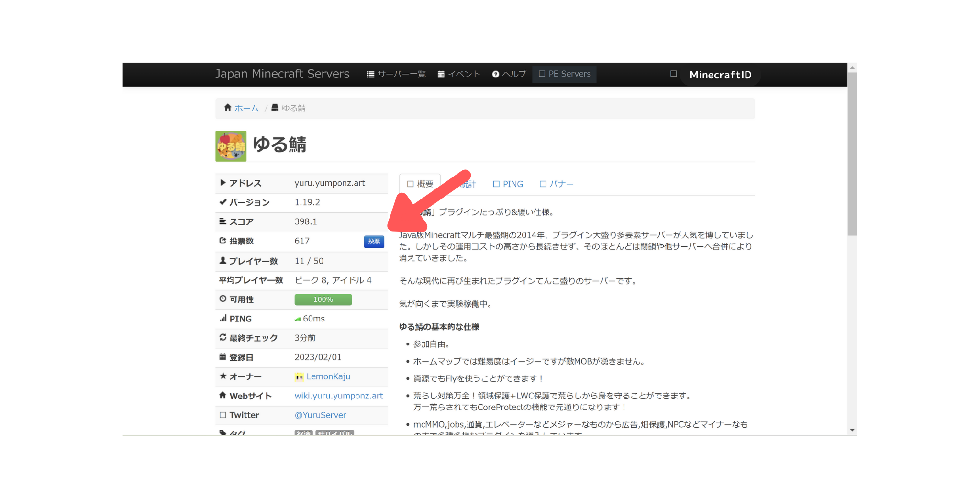Open the Japan Minecraft Servers home link
This screenshot has width=980, height=498.
click(x=282, y=74)
